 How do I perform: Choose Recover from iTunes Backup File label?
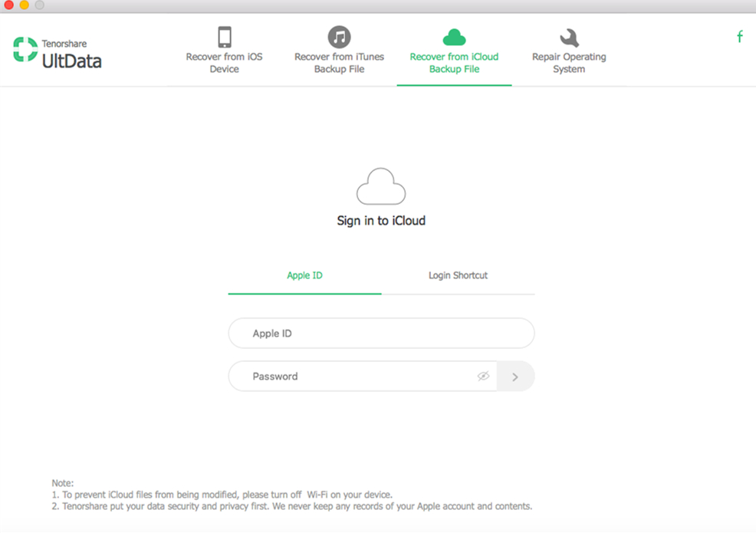pos(339,63)
